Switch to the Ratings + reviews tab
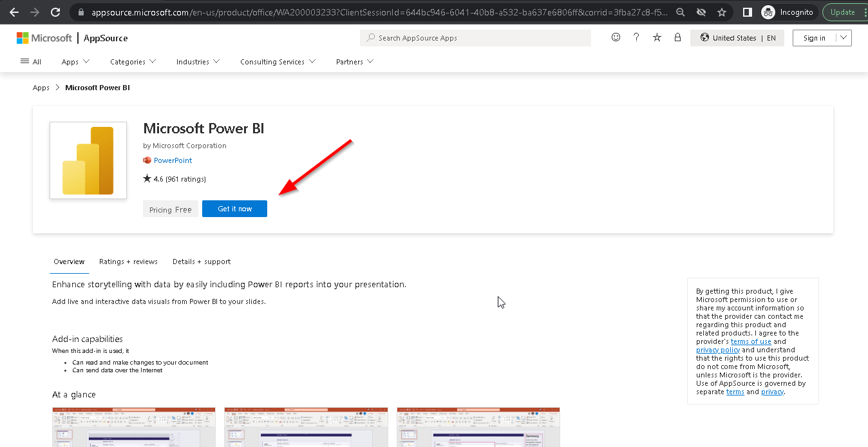This screenshot has height=447, width=868. pyautogui.click(x=128, y=262)
